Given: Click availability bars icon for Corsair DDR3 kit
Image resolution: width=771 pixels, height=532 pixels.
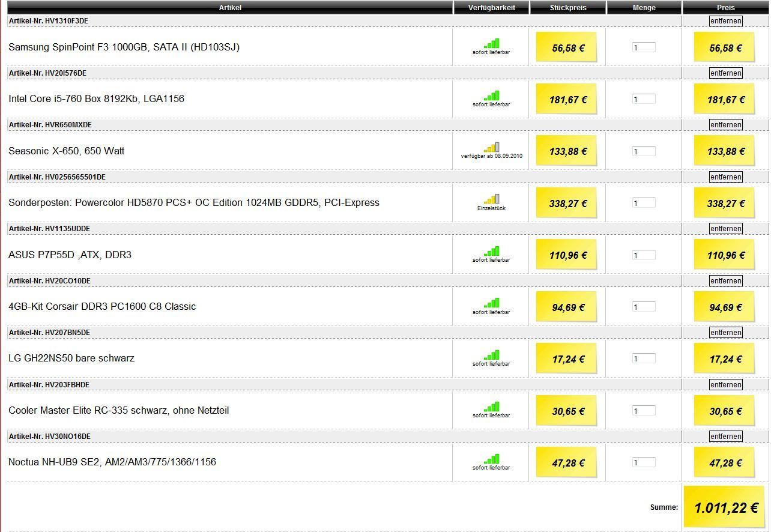Looking at the screenshot, I should tap(491, 303).
